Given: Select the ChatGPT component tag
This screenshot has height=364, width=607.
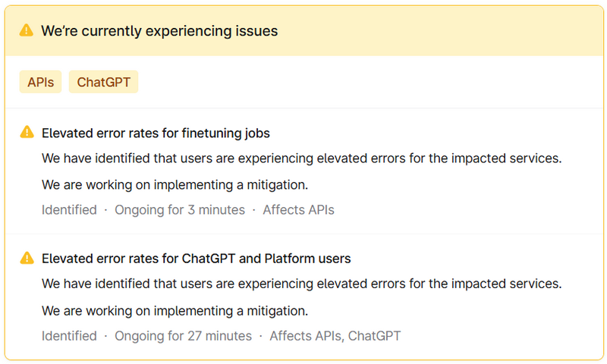Looking at the screenshot, I should click(x=103, y=82).
